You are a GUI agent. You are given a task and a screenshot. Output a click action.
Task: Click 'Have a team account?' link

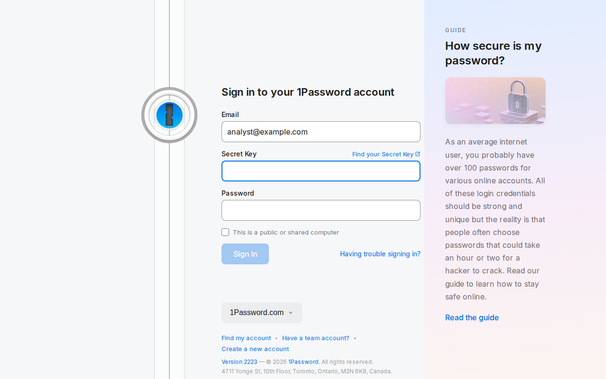point(315,338)
